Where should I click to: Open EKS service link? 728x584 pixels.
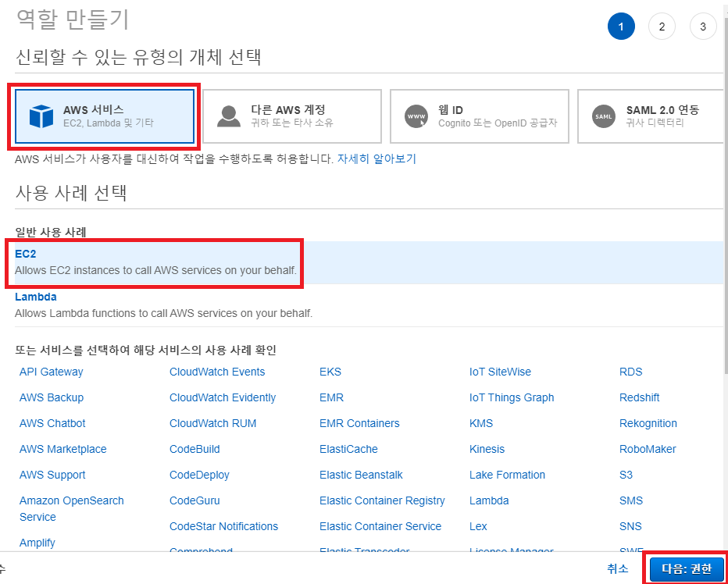click(330, 372)
